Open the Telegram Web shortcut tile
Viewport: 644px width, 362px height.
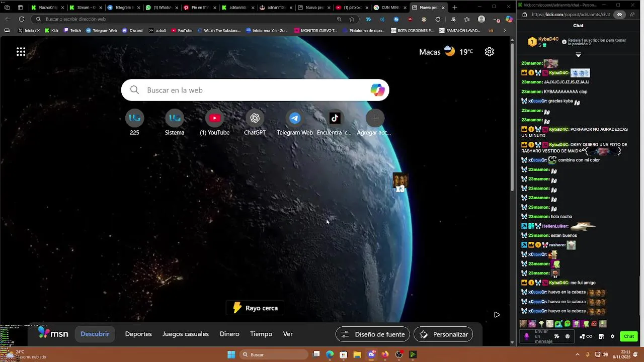pos(295,123)
